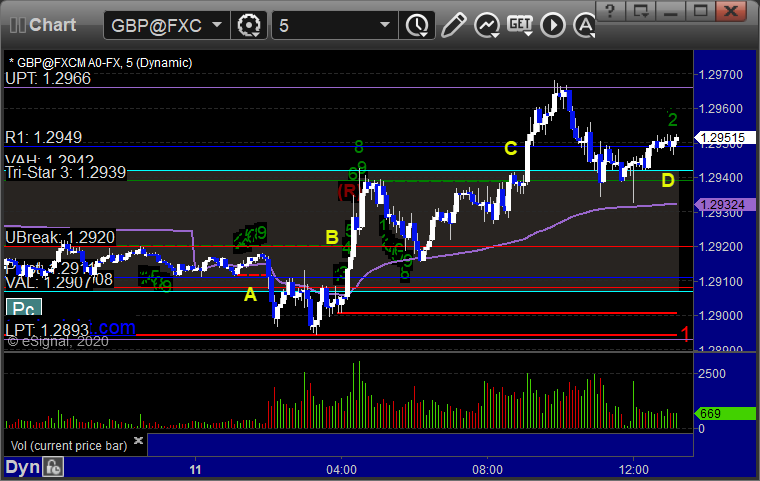760x481 pixels.
Task: Click the Tri-Star 3: 1.2939 label
Action: click(65, 172)
